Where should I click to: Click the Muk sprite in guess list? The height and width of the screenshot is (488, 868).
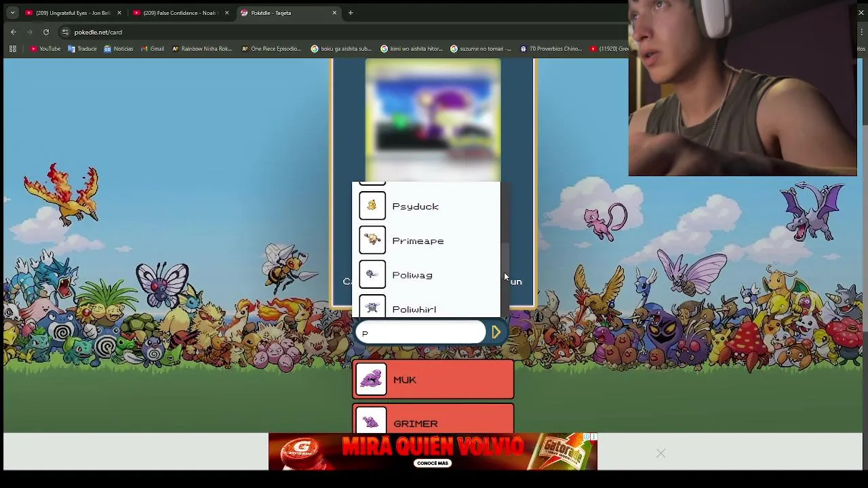tap(371, 380)
